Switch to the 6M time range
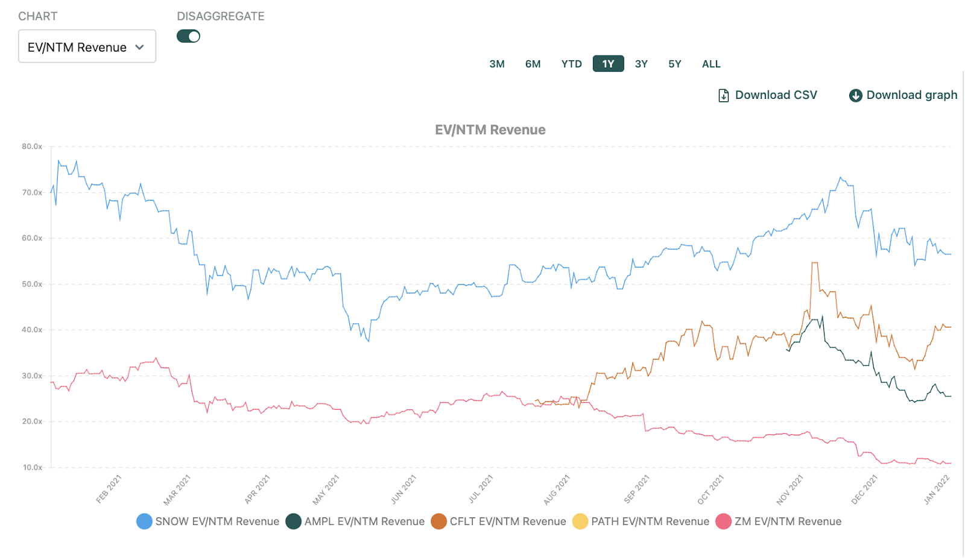This screenshot has height=560, width=965. click(x=533, y=64)
